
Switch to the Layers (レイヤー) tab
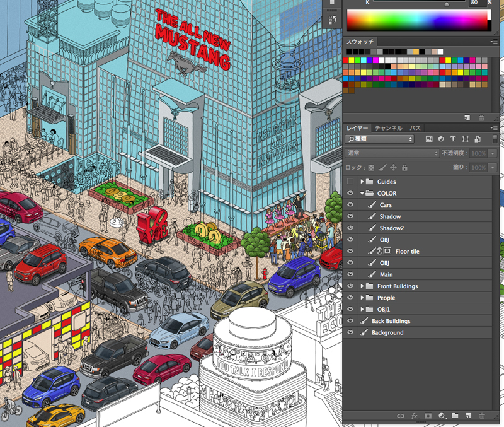coord(357,128)
